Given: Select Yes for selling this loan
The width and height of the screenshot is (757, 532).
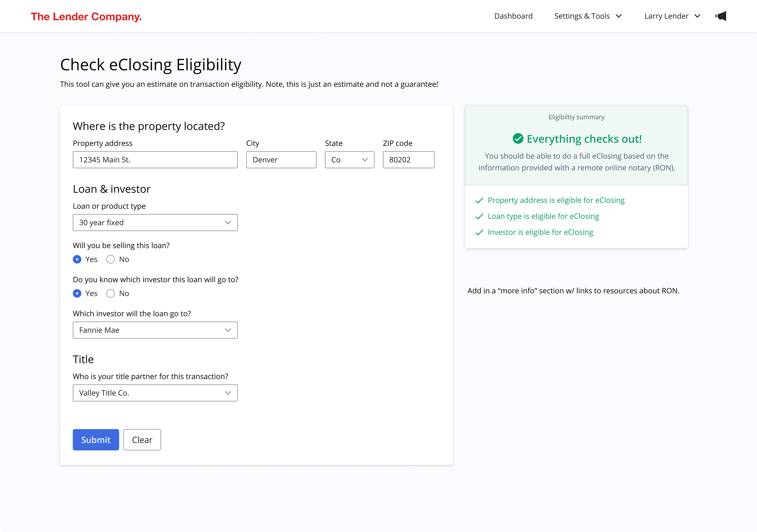Looking at the screenshot, I should pos(77,259).
